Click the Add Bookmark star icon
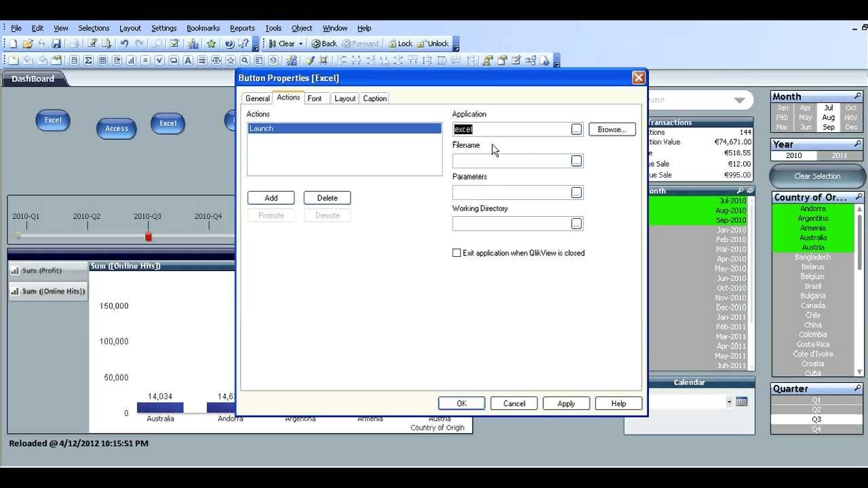Screen dimensions: 868x488 [211, 43]
